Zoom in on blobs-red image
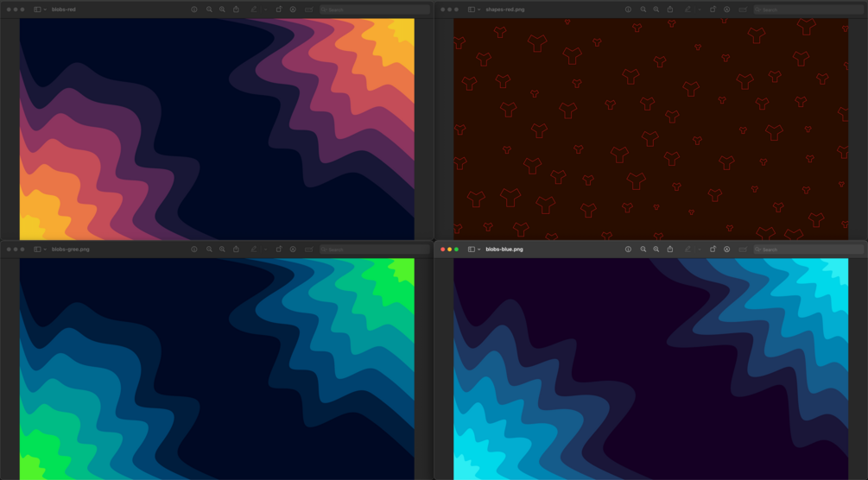This screenshot has width=868, height=480. (x=222, y=9)
